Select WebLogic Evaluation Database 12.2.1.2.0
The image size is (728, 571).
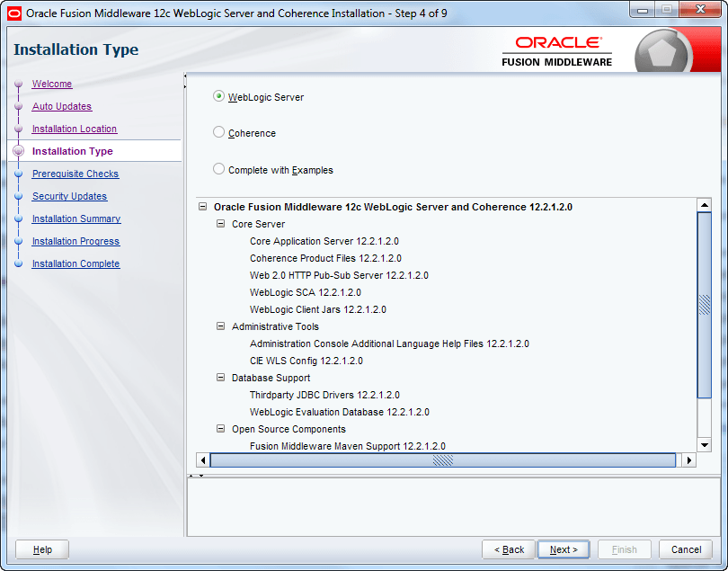coord(340,412)
